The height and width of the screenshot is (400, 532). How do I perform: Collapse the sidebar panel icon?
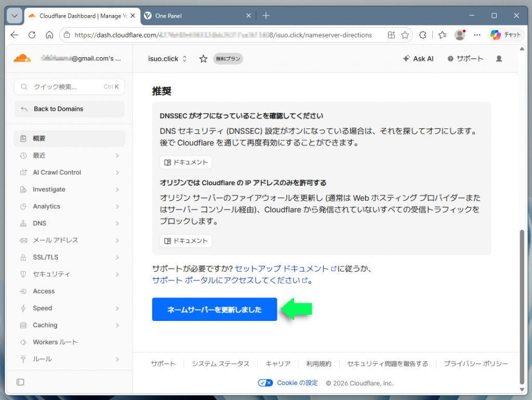click(20, 382)
